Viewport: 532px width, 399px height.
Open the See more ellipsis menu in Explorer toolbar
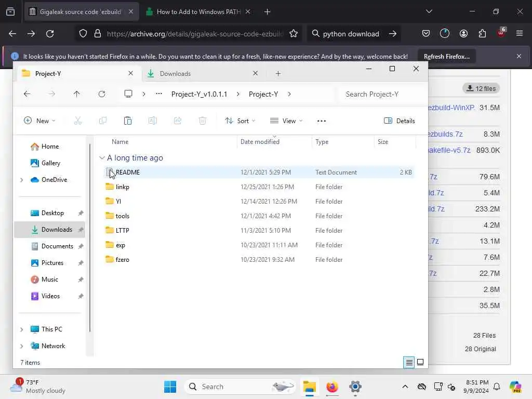pos(321,121)
